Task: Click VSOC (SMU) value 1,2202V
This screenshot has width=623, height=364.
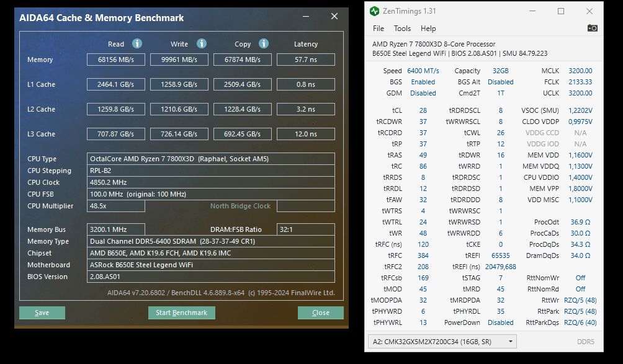Action: 580,110
